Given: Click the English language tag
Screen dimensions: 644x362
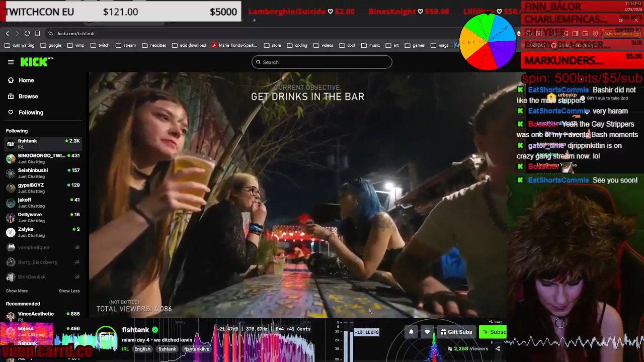Looking at the screenshot, I should (x=142, y=349).
